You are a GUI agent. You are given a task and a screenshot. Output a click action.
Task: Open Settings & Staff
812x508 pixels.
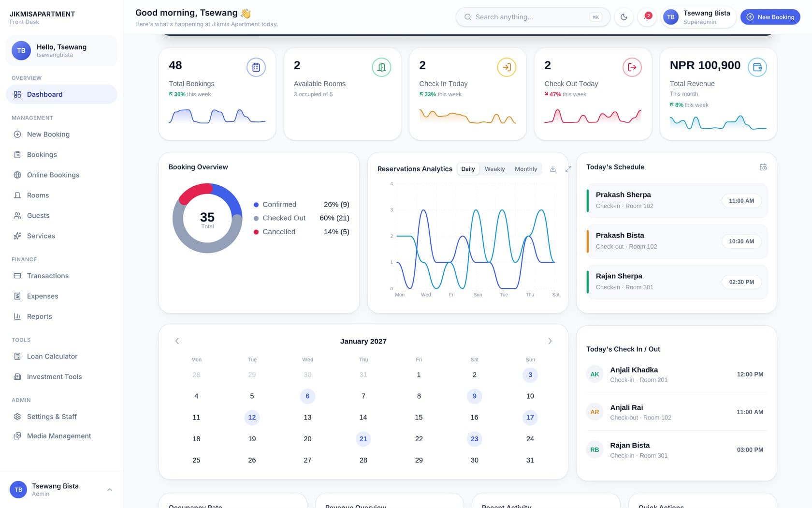click(61, 417)
